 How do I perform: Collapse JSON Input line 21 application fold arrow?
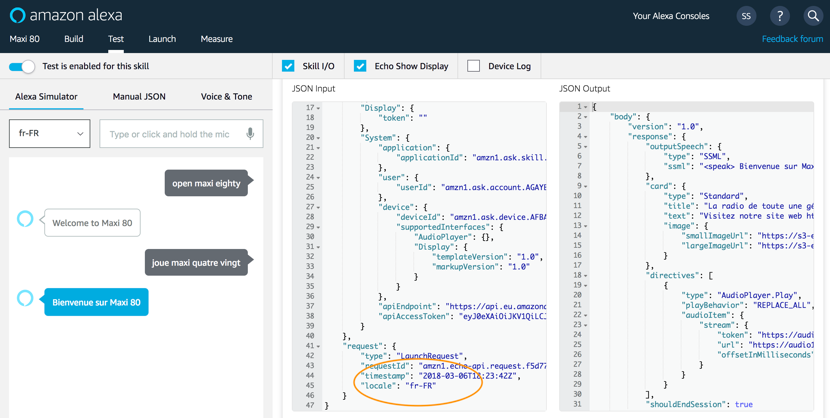[x=318, y=148]
